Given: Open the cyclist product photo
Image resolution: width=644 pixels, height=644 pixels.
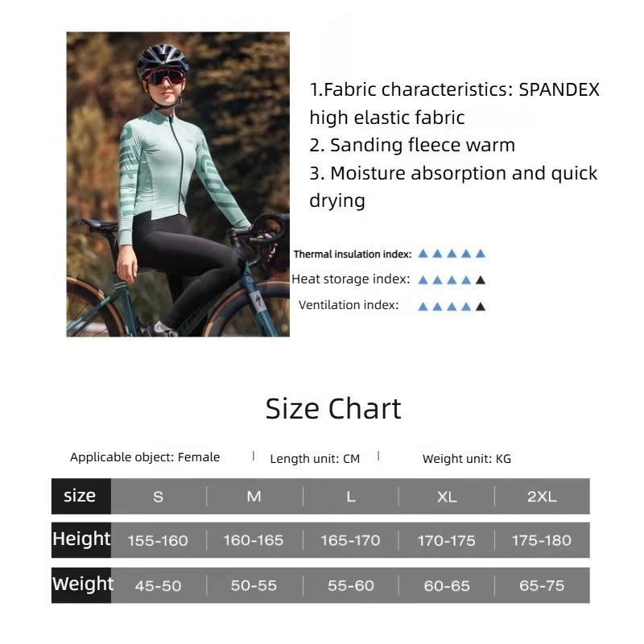Looking at the screenshot, I should point(178,184).
